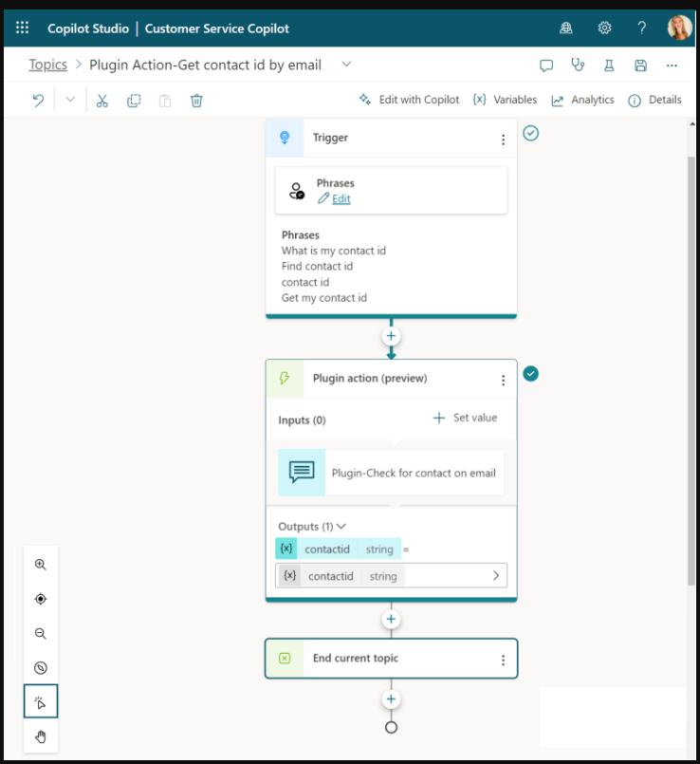Activate the select pointer tool

coord(41,701)
